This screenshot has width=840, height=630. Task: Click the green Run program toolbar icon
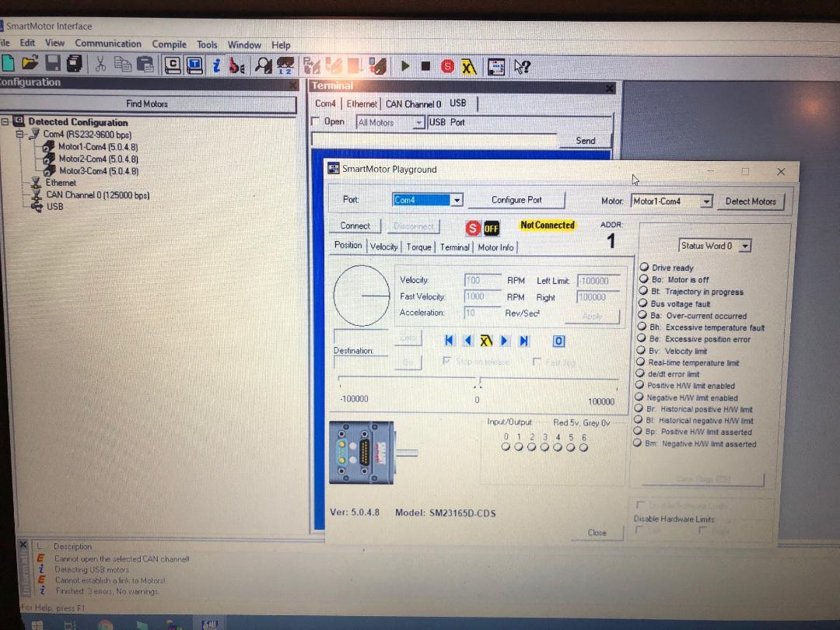point(405,66)
